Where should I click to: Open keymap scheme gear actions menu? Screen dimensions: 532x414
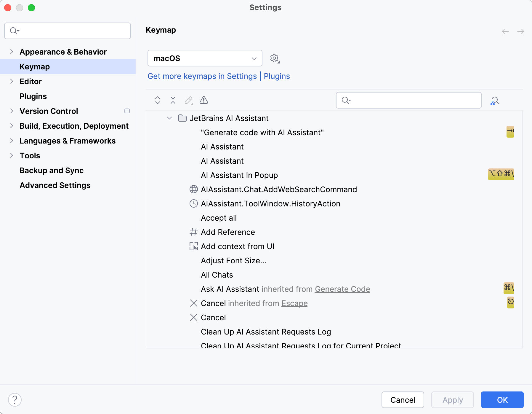[x=275, y=58]
